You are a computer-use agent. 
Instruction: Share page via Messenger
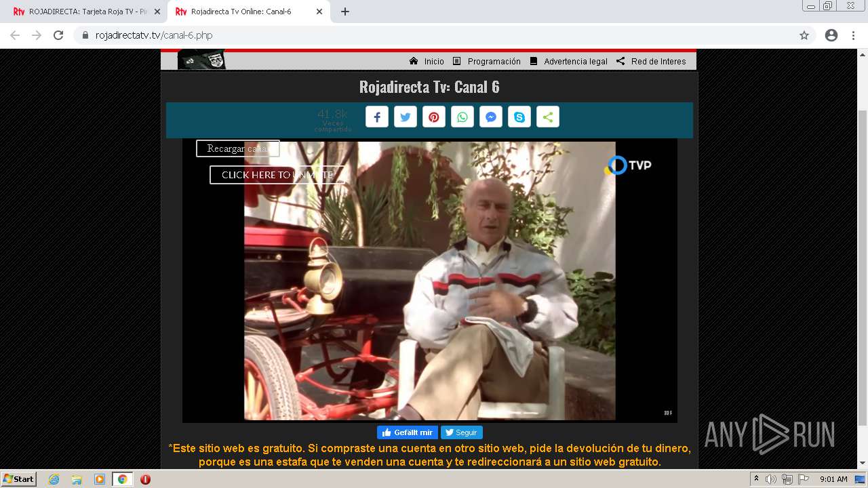491,117
